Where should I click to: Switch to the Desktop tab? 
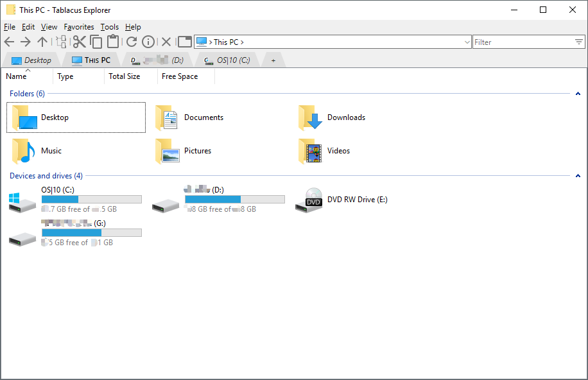[x=31, y=60]
